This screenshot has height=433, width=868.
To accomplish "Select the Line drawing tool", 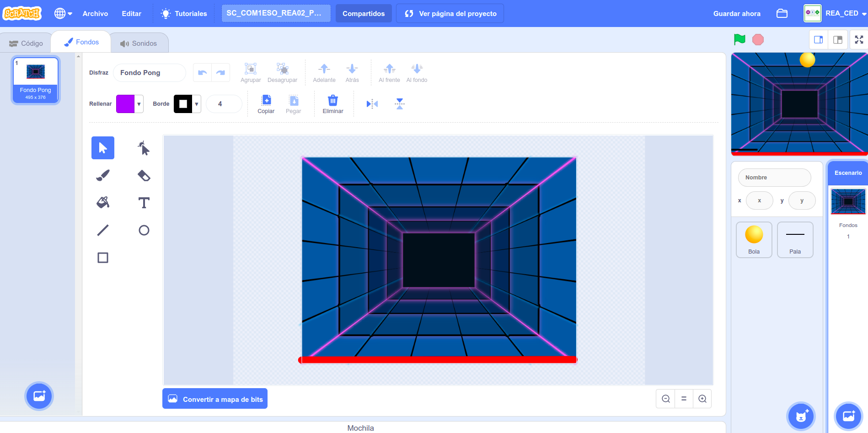I will pyautogui.click(x=103, y=230).
